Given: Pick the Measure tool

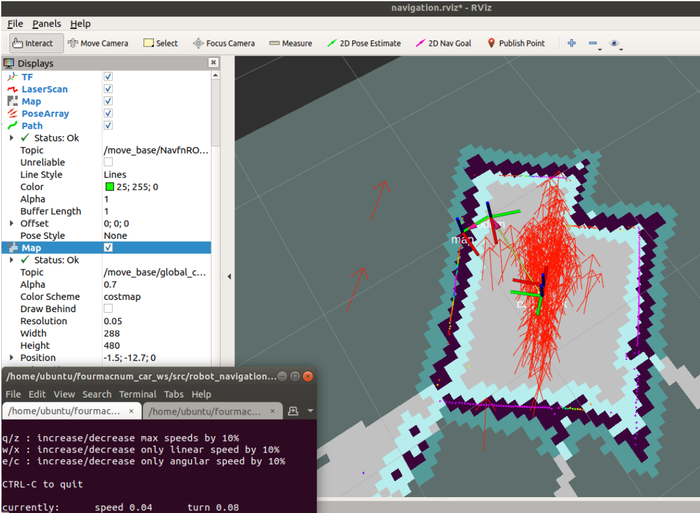Looking at the screenshot, I should (290, 43).
